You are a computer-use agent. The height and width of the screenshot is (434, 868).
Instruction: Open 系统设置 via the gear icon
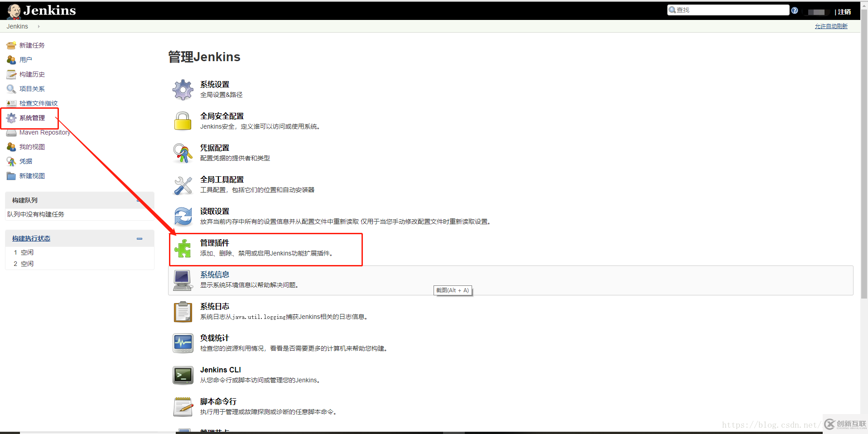183,89
